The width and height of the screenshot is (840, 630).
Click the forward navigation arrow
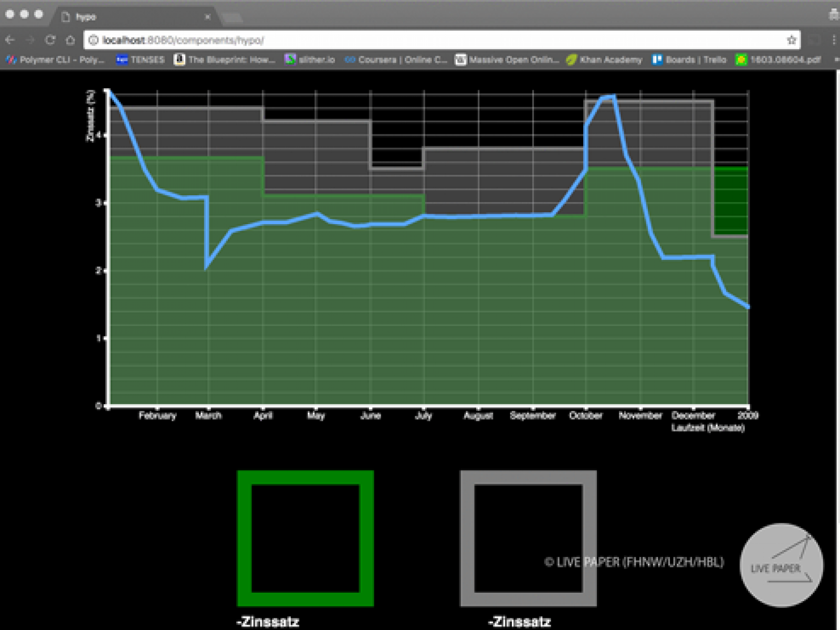click(30, 40)
